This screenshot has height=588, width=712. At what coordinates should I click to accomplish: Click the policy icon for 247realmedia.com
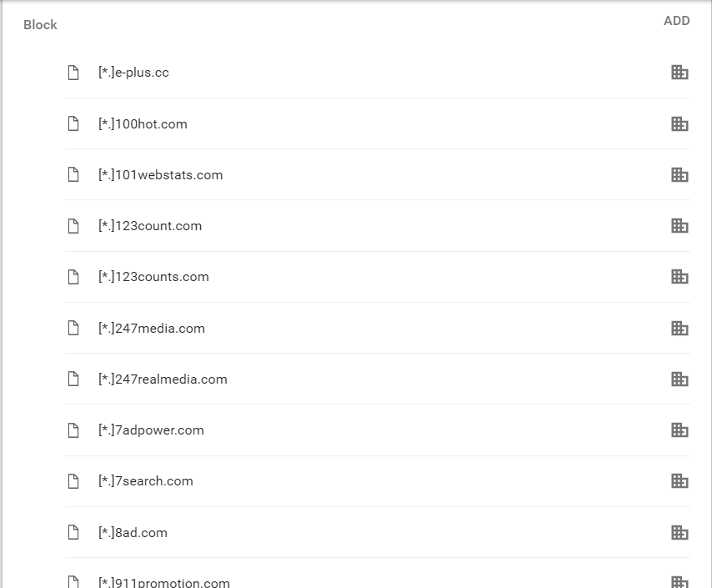click(x=679, y=379)
